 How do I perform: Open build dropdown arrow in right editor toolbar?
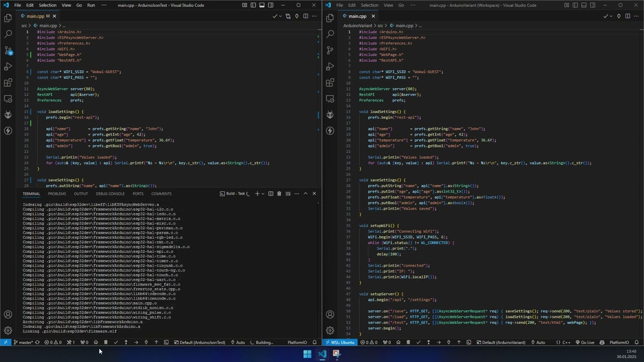point(611,16)
